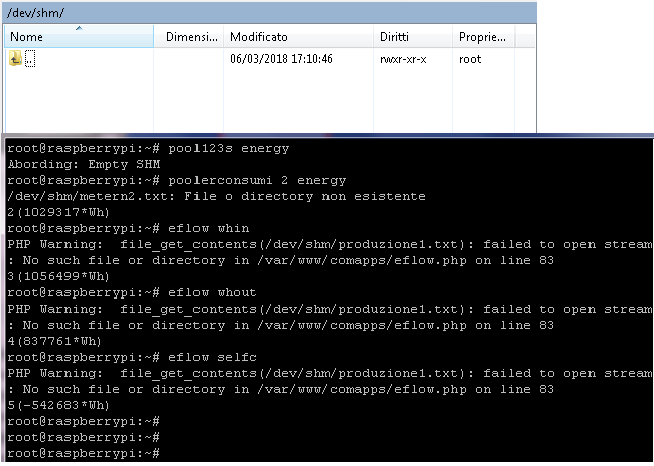Click the "Abording: Empty SHM" output line
Viewport: 654px width, 466px height.
pos(84,164)
